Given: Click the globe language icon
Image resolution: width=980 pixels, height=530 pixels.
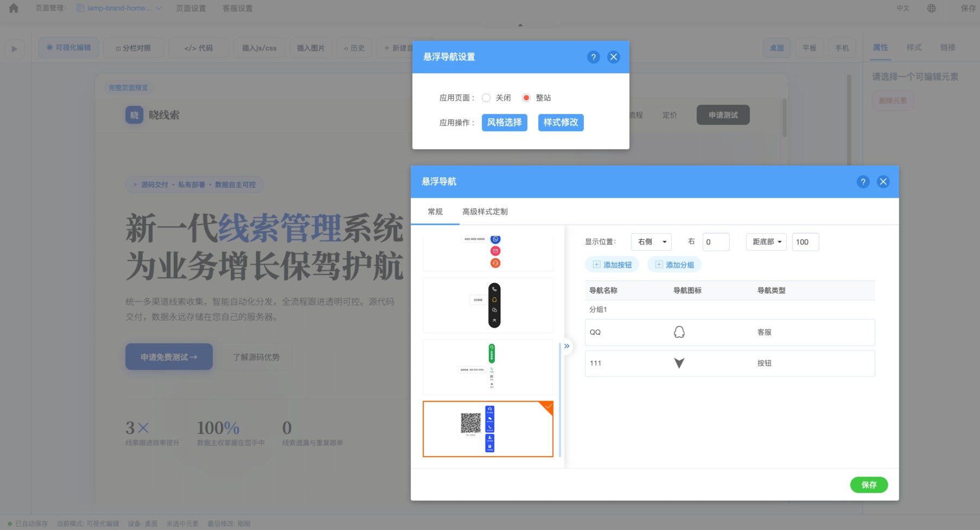Looking at the screenshot, I should click(x=931, y=8).
